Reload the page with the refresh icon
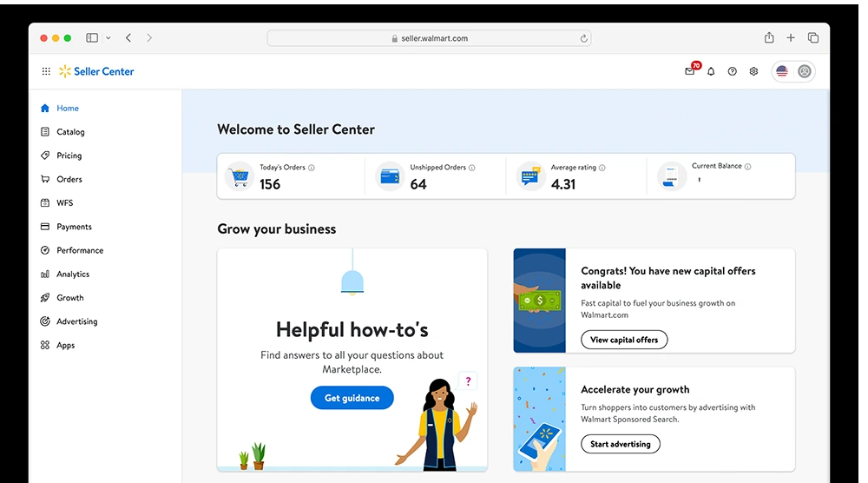Image resolution: width=868 pixels, height=483 pixels. (583, 38)
